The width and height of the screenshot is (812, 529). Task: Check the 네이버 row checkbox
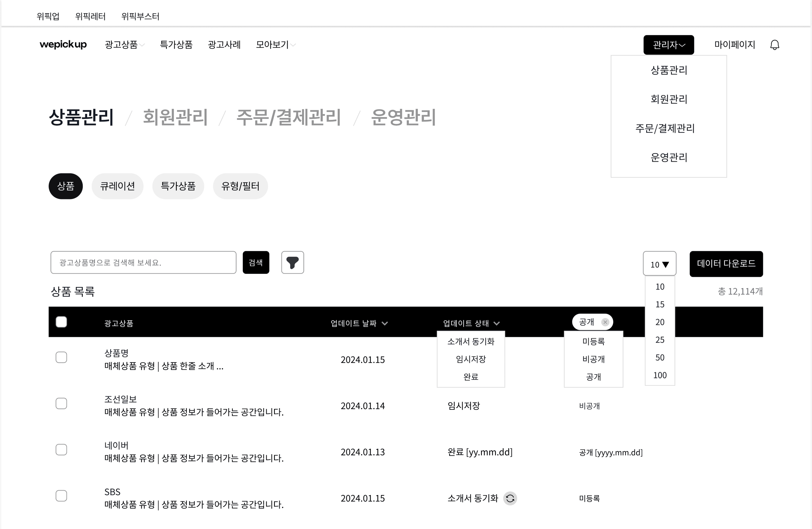coord(61,449)
